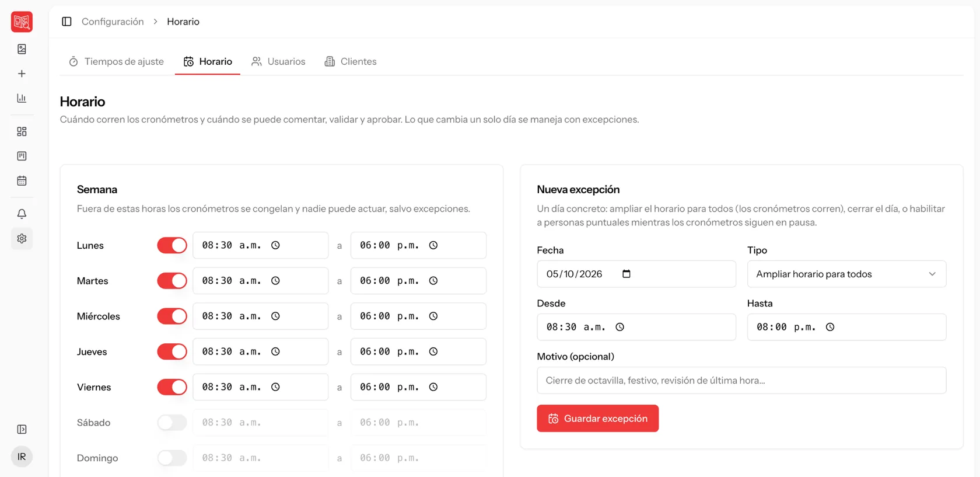Open clock picker for Miércoles start time
This screenshot has width=980, height=477.
(x=275, y=316)
